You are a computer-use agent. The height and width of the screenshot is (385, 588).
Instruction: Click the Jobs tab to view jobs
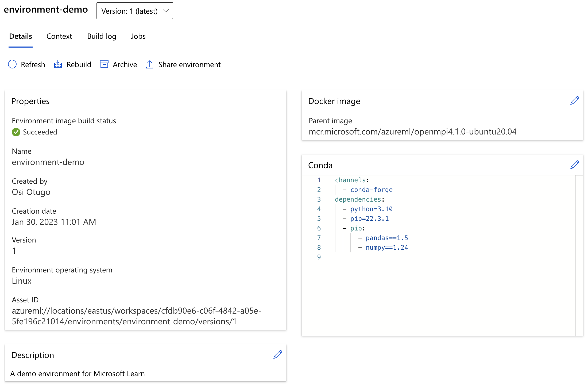(x=138, y=36)
